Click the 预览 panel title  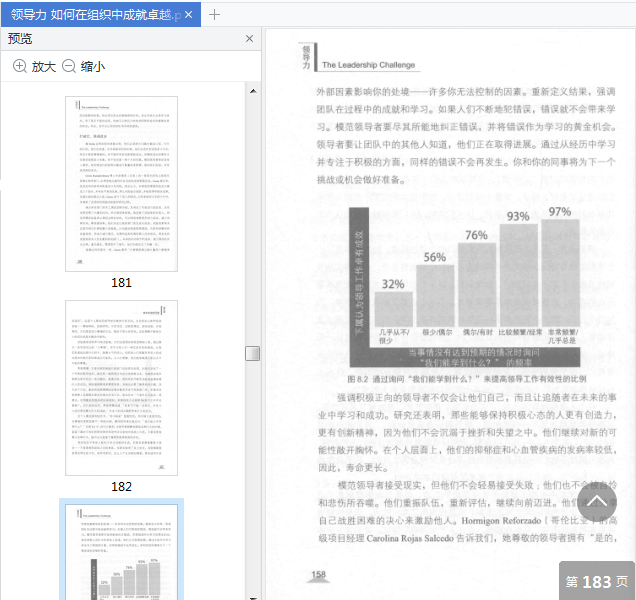pyautogui.click(x=20, y=39)
